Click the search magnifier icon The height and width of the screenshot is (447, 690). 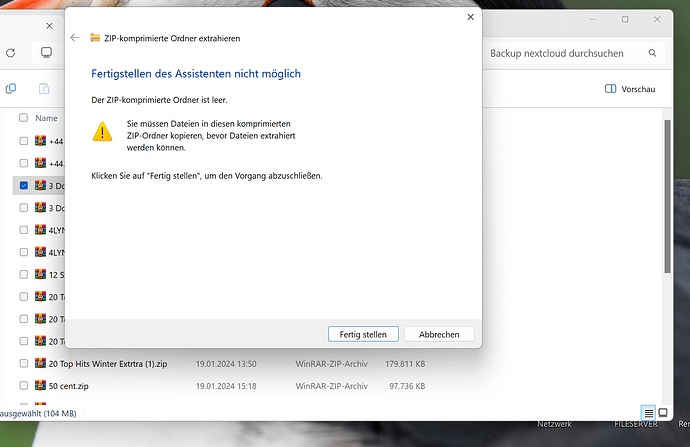(x=652, y=53)
